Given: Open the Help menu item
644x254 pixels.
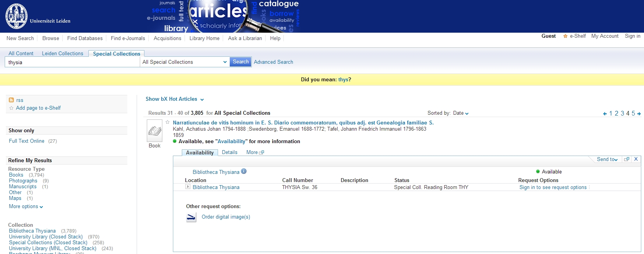Looking at the screenshot, I should 275,38.
